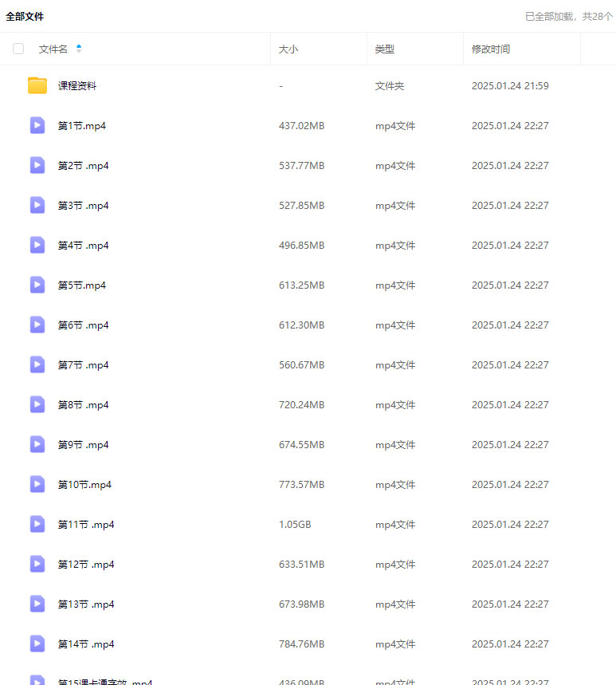The image size is (616, 685).
Task: Open the 课程资料 folder name
Action: [x=77, y=85]
